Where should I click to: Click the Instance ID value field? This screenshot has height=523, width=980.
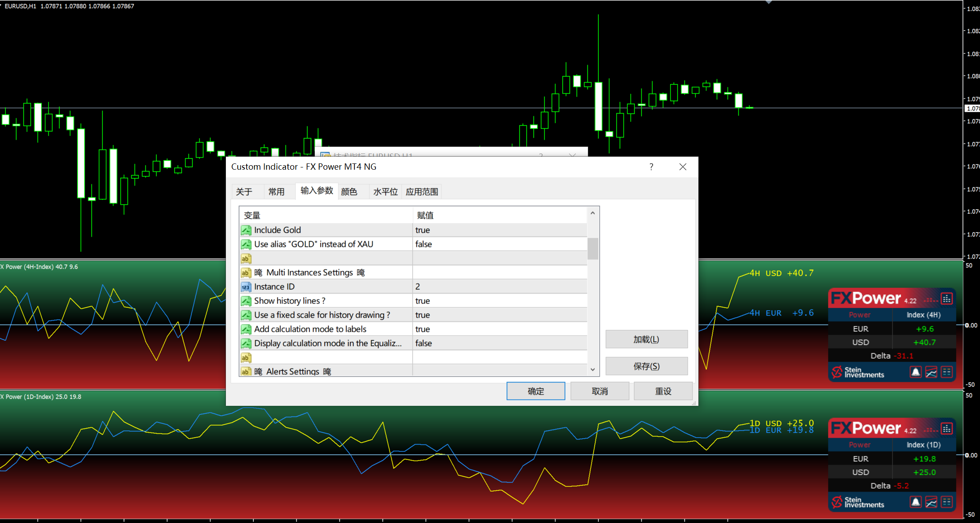tap(499, 286)
